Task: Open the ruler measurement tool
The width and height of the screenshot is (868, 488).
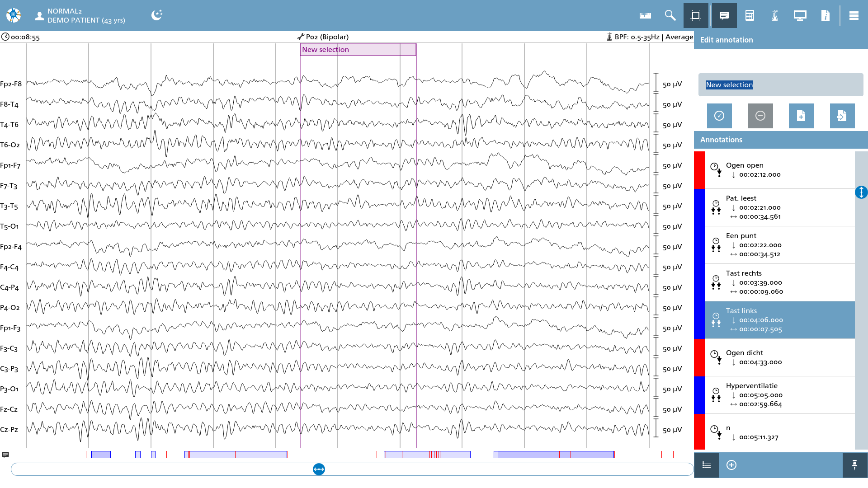Action: 645,16
